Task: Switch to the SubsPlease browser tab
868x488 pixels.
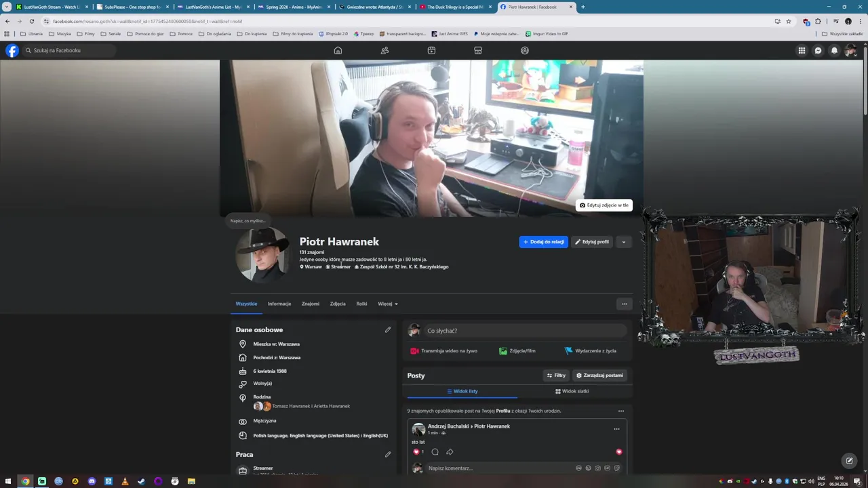Action: coord(132,7)
